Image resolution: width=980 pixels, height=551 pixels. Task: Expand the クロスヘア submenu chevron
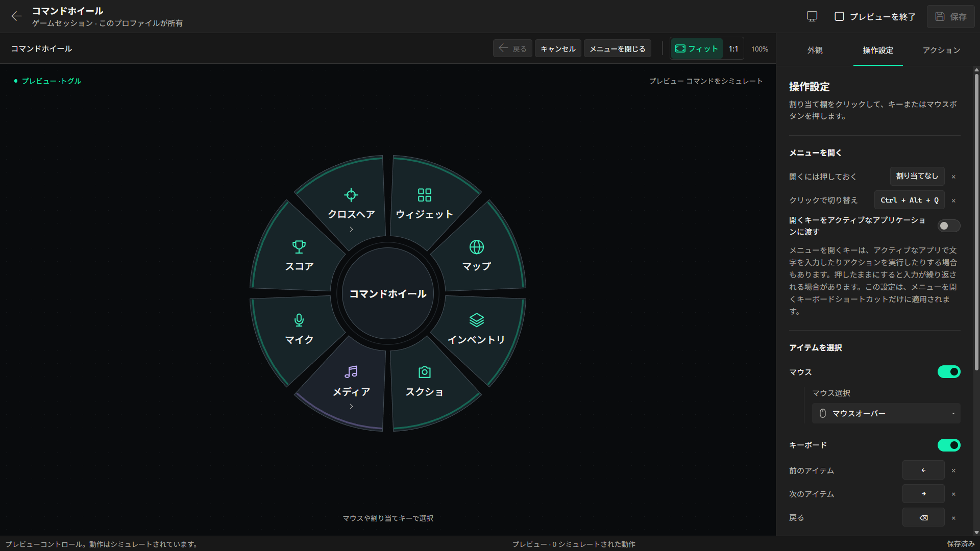point(351,230)
